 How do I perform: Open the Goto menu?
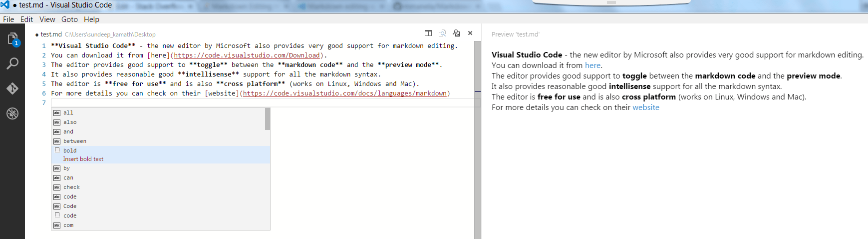click(x=69, y=19)
